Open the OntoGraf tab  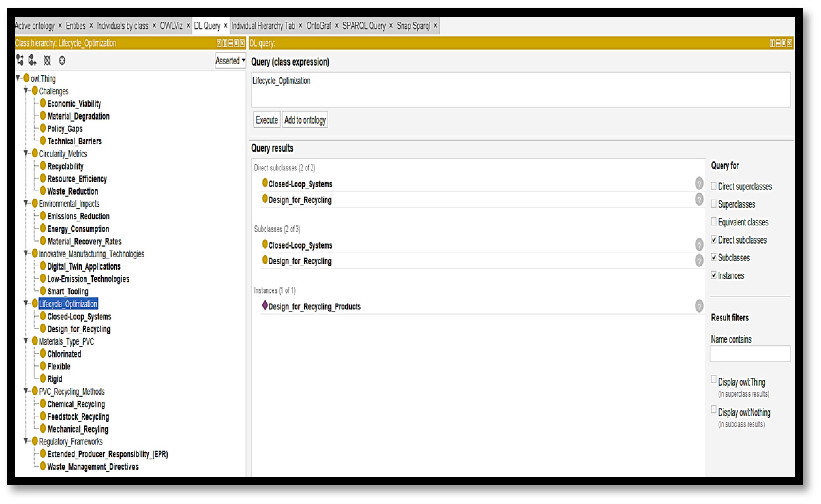(318, 26)
